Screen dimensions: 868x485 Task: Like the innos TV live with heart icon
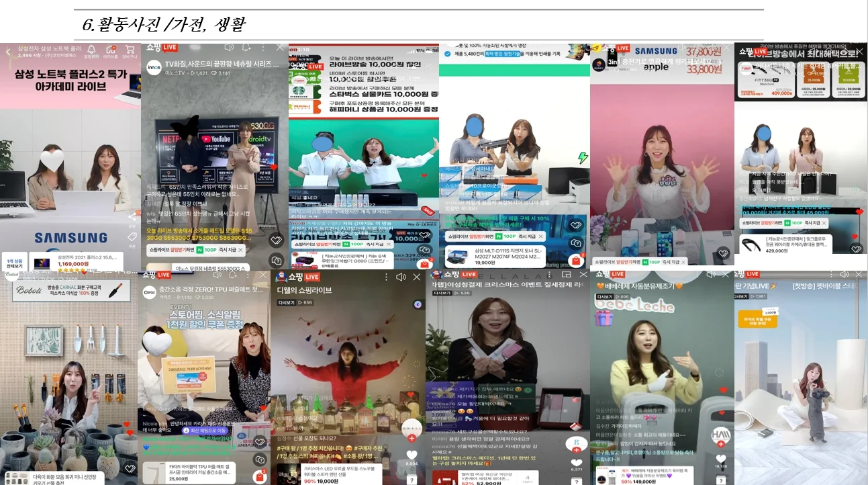pyautogui.click(x=275, y=240)
